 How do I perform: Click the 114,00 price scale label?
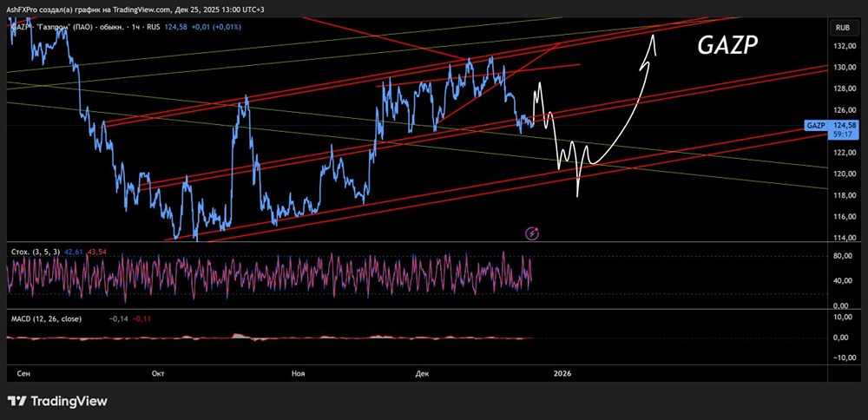click(x=844, y=238)
